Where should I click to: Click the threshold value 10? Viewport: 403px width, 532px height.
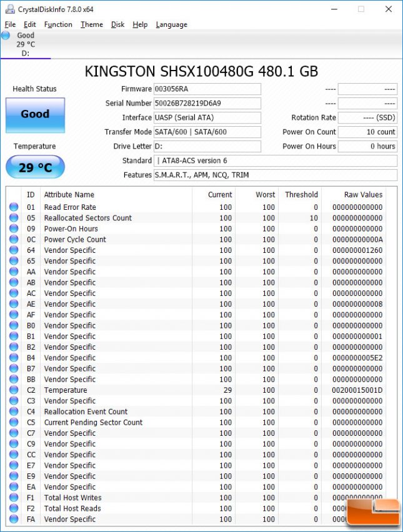(x=314, y=218)
